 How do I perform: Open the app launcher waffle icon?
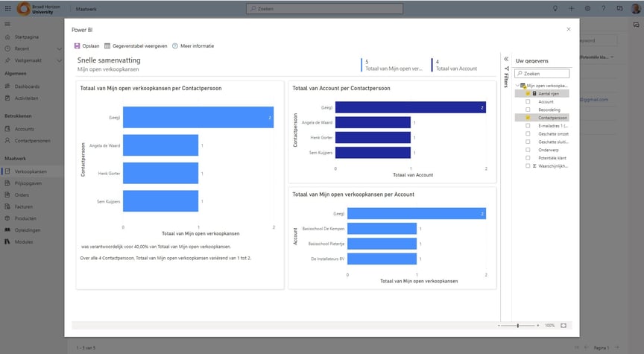[7, 8]
